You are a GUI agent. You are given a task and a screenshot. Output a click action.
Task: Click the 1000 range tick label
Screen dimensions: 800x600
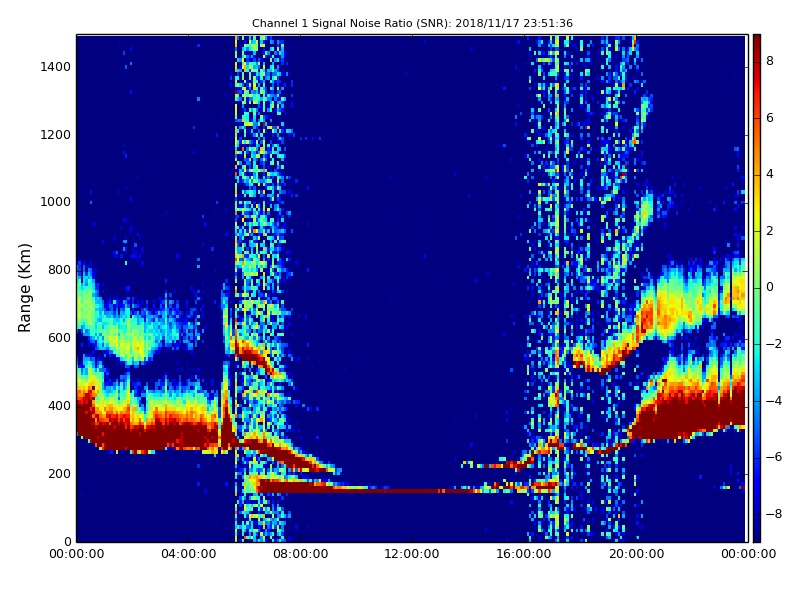[56, 202]
